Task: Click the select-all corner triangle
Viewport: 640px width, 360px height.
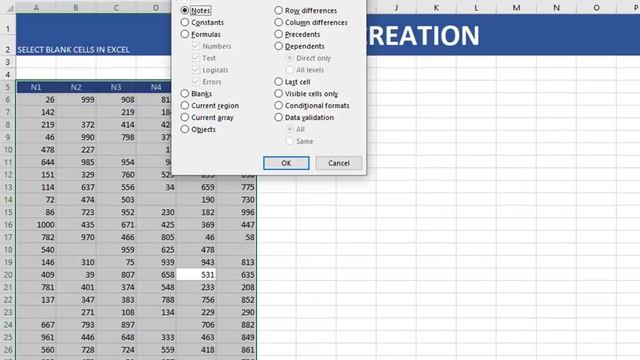Action: [x=10, y=8]
